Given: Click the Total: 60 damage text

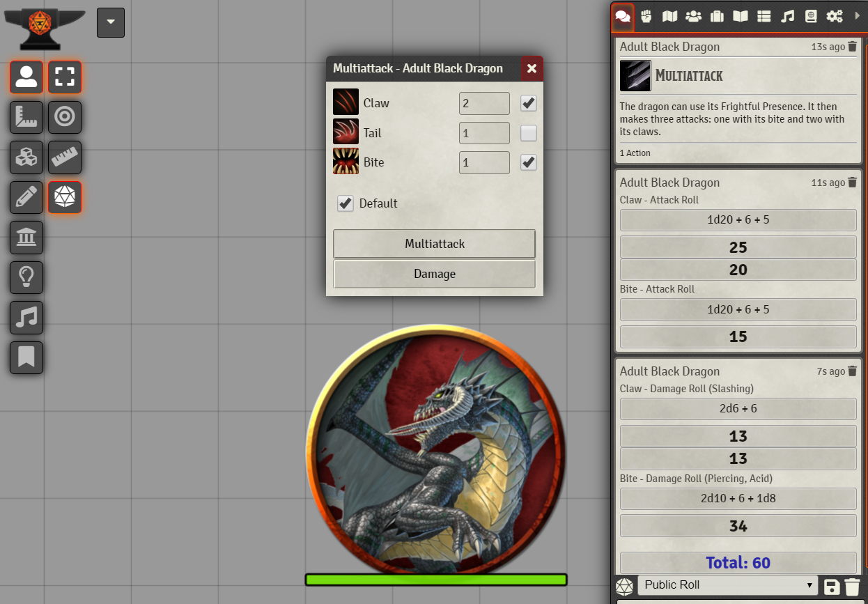Looking at the screenshot, I should coord(738,563).
